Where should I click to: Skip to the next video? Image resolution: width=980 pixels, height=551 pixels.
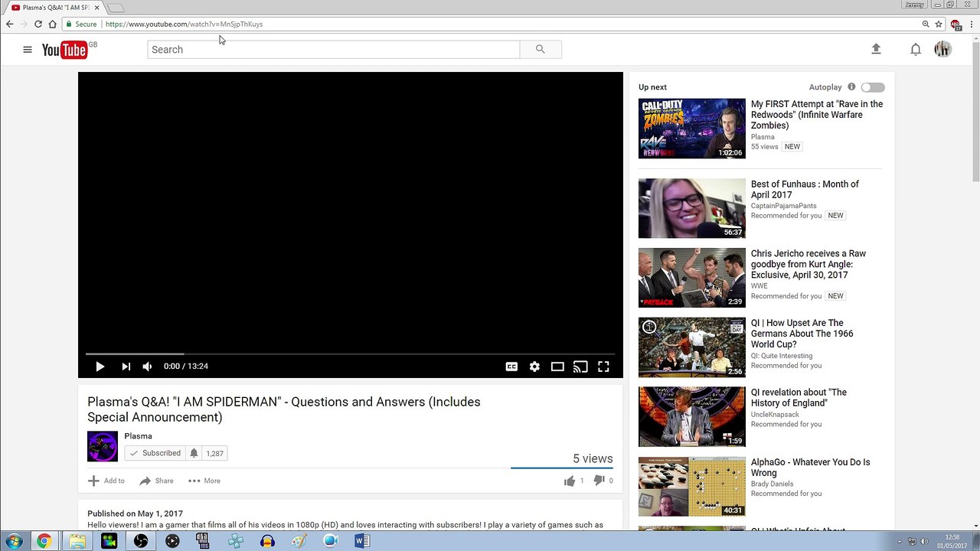pos(126,367)
